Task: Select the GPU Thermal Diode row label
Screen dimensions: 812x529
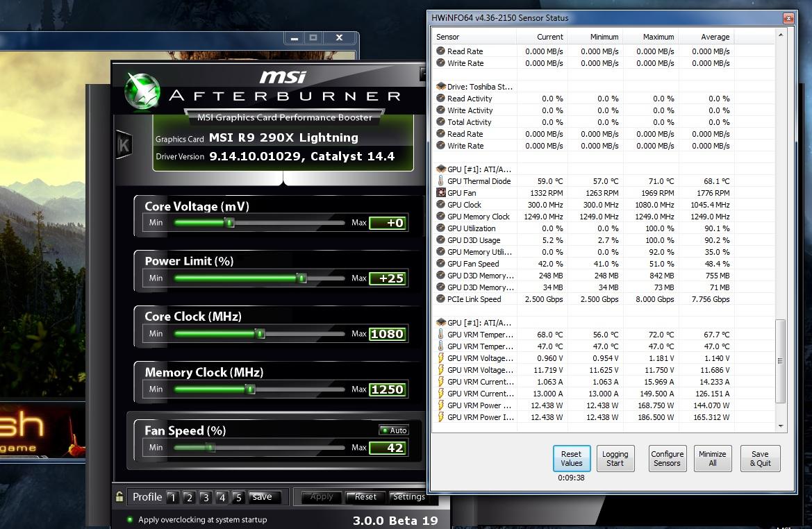Action: pos(479,181)
